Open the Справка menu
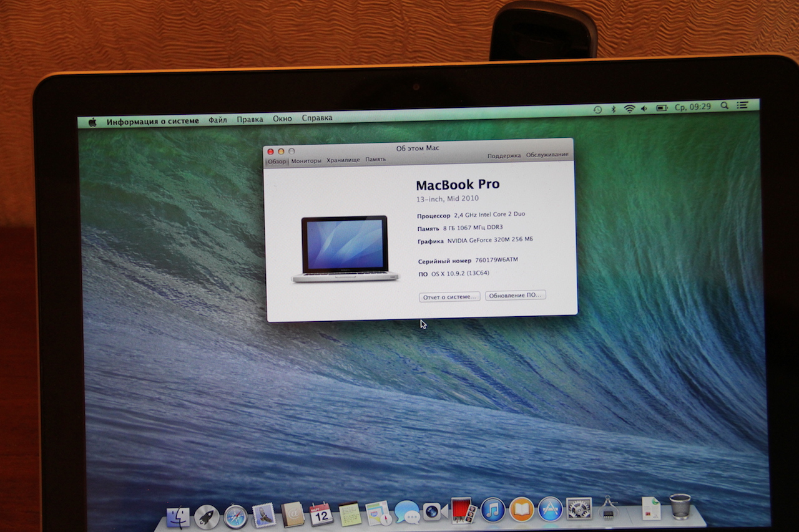Viewport: 799px width, 532px height. 317,118
